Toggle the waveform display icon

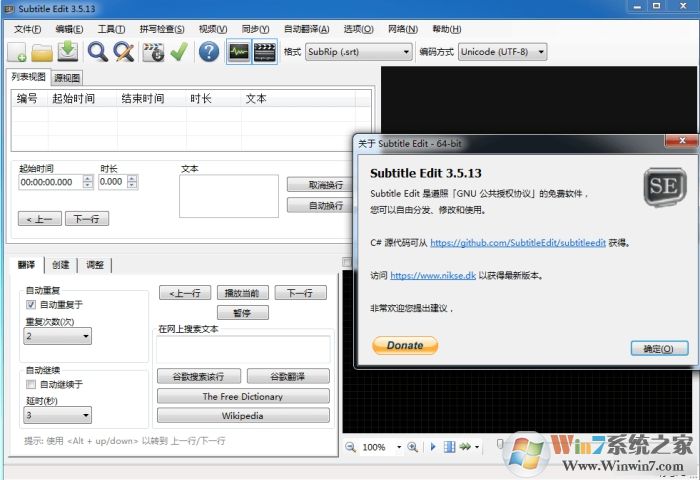tap(239, 51)
